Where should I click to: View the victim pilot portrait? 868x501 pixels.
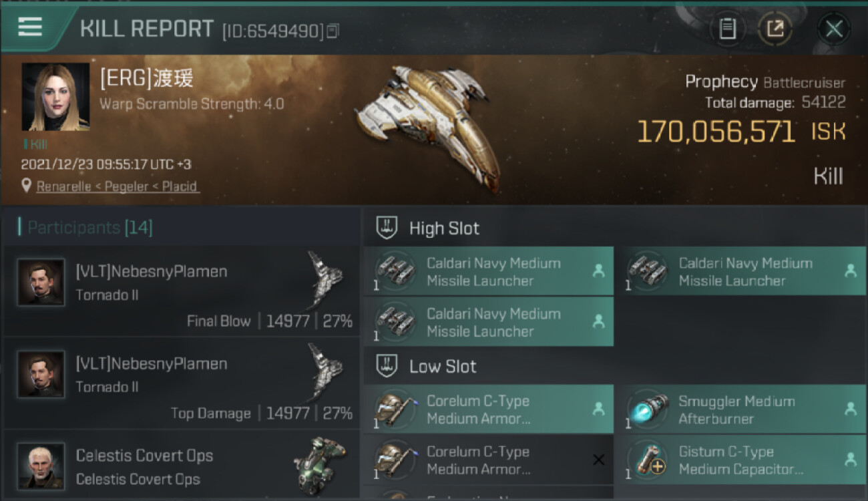click(55, 97)
